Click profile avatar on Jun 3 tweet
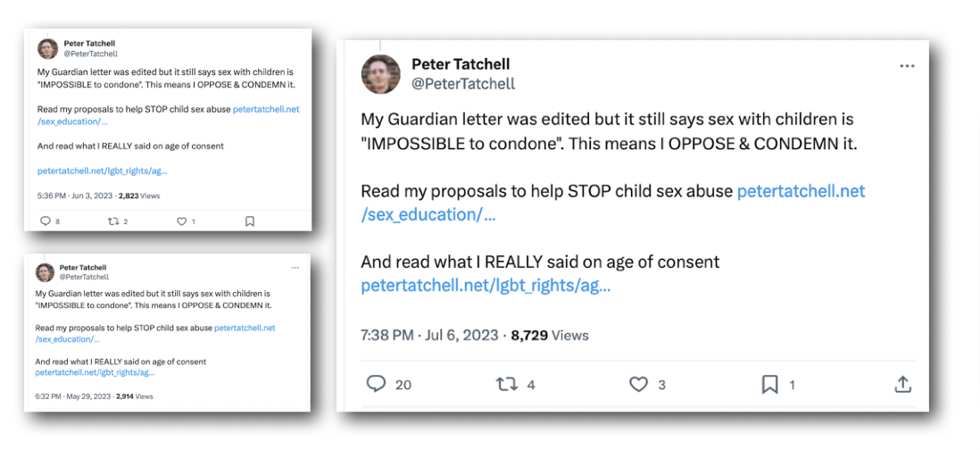Screen dimensions: 980x450 (x=48, y=48)
